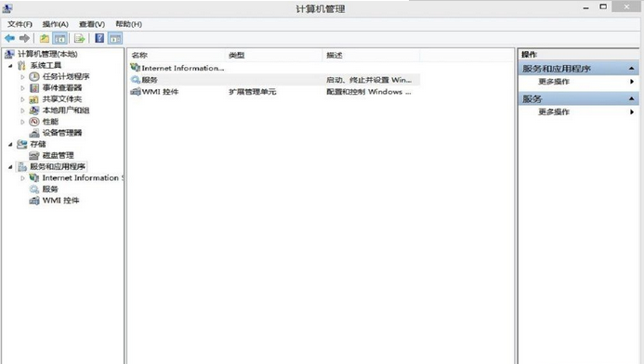The height and width of the screenshot is (364, 644).
Task: Select Internet Information... row name in list
Action: [183, 68]
